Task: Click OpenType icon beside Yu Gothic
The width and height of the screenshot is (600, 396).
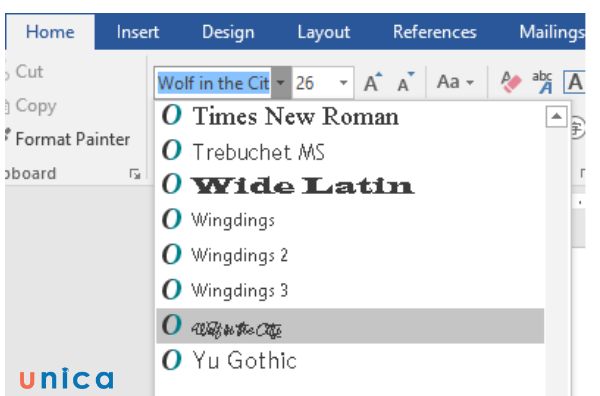Action: tap(171, 360)
